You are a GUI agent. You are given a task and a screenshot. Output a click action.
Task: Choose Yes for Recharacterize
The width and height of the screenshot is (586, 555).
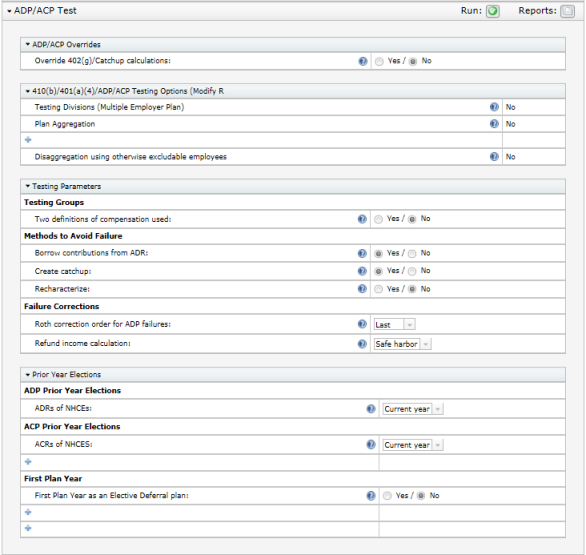[378, 289]
